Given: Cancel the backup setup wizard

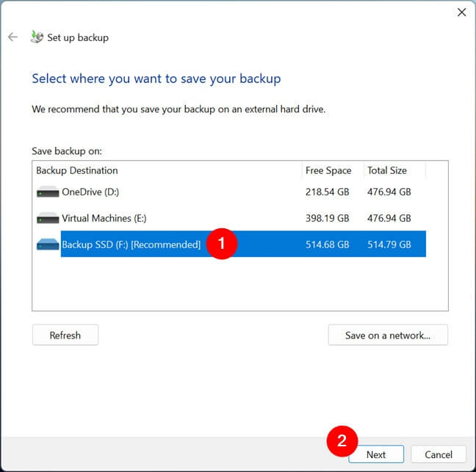Looking at the screenshot, I should [438, 454].
